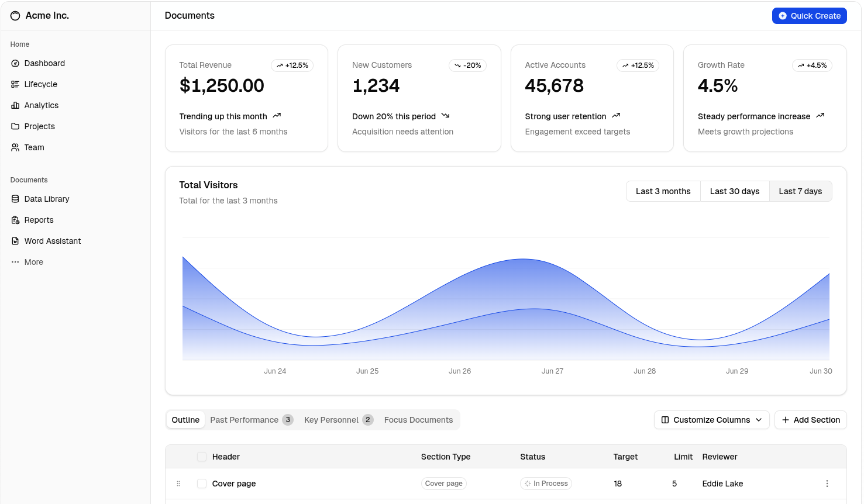
Task: Check the Cover page row checkbox
Action: 202,484
